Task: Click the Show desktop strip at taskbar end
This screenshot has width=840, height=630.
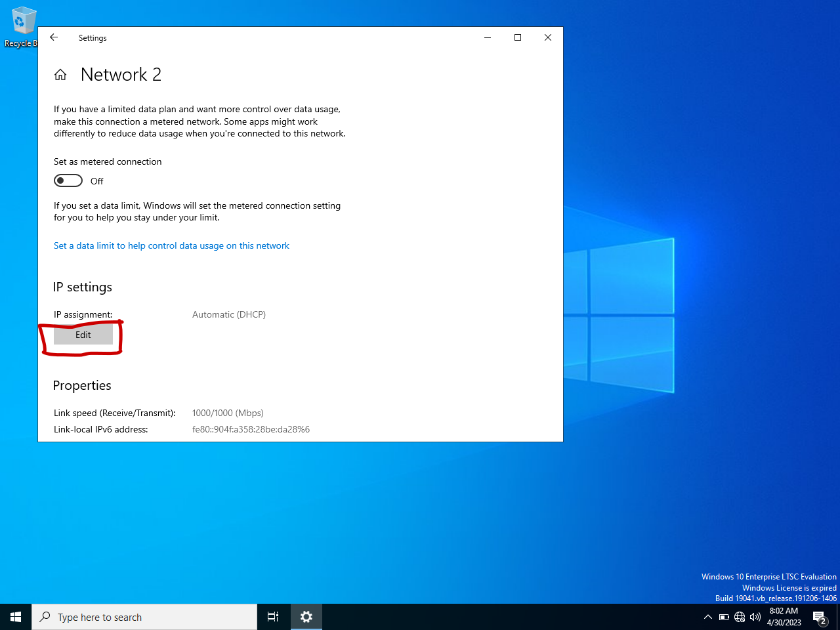Action: click(838, 617)
